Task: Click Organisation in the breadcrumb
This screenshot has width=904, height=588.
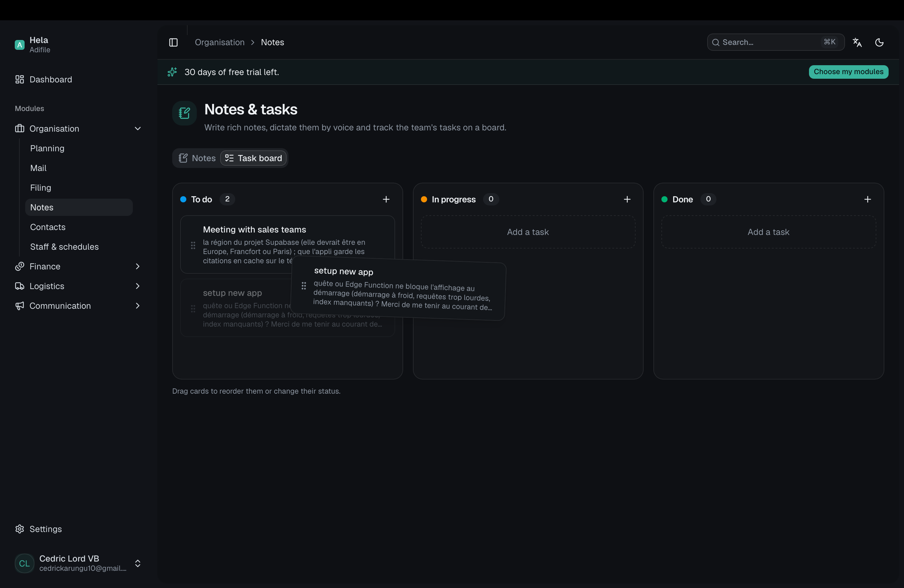Action: click(220, 42)
